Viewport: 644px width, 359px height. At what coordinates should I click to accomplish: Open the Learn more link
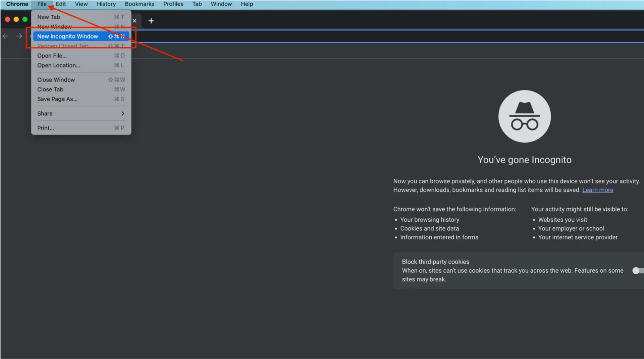tap(597, 190)
